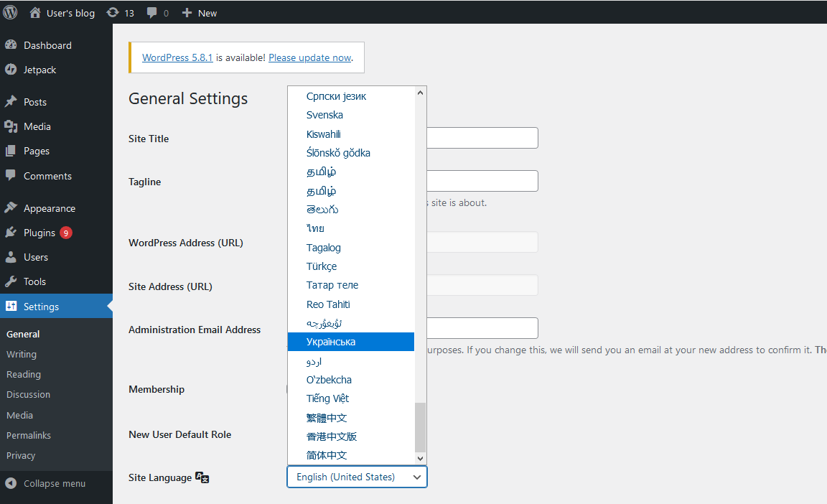Viewport: 827px width, 504px height.
Task: Open Plugins with 9 updates badge
Action: tap(39, 233)
